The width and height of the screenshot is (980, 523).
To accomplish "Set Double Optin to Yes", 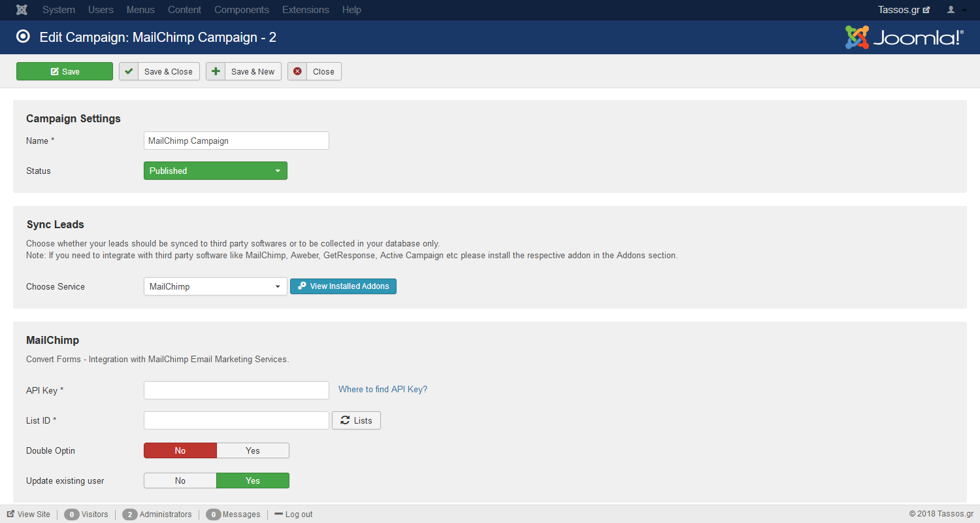I will (253, 450).
